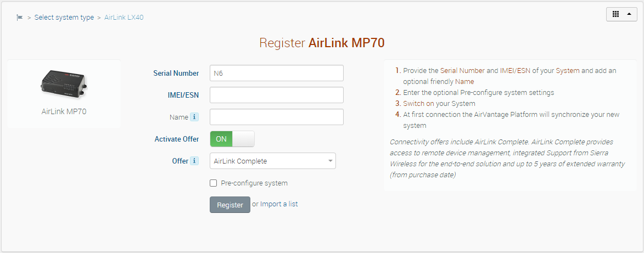Click the Offer dropdown arrow
644x253 pixels.
(x=331, y=161)
